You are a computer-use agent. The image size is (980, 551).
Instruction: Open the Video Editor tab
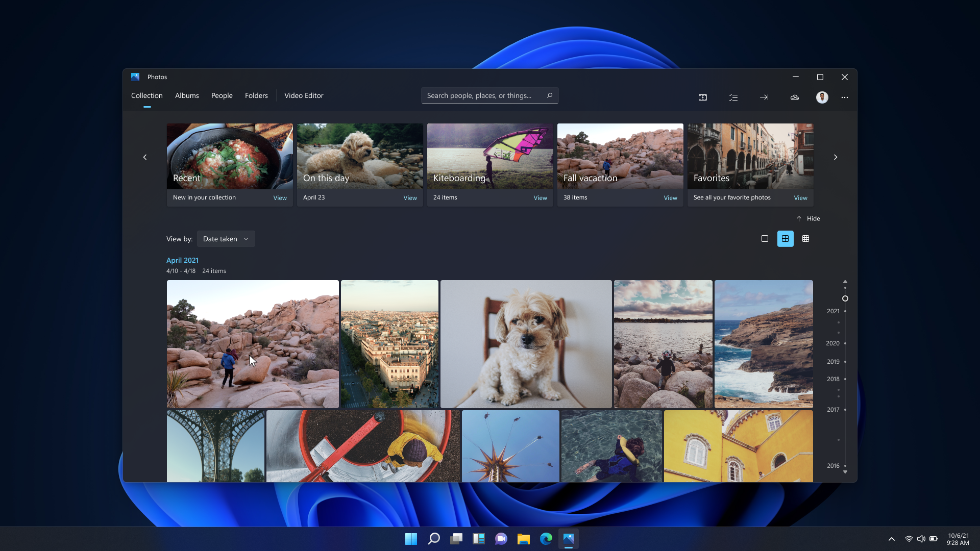click(304, 95)
